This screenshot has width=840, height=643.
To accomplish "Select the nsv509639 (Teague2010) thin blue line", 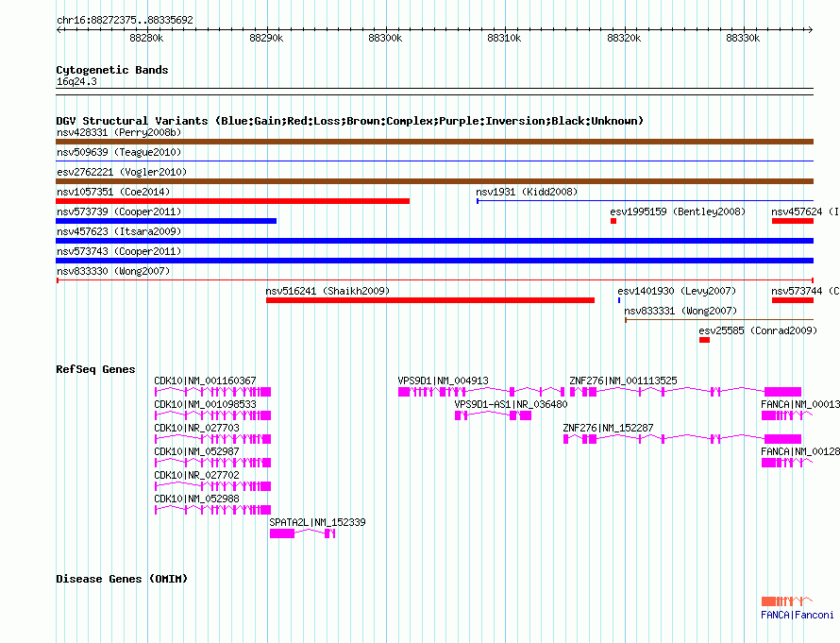I will pyautogui.click(x=434, y=161).
